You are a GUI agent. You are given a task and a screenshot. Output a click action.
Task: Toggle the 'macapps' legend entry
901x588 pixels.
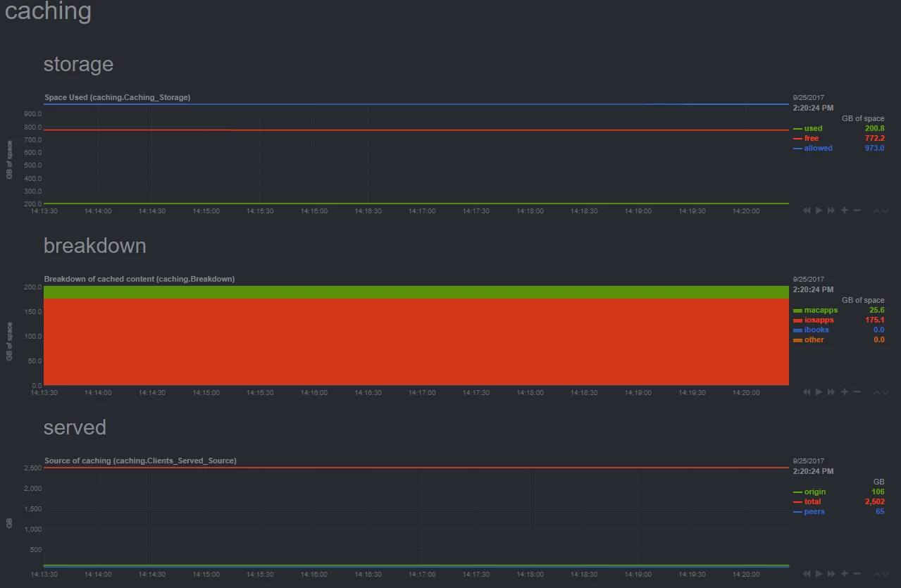tap(821, 311)
